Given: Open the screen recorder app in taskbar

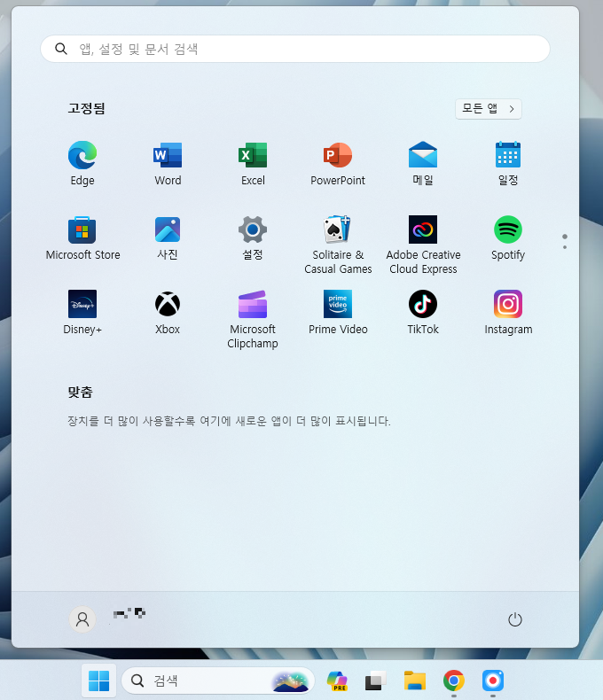Looking at the screenshot, I should coord(493,681).
